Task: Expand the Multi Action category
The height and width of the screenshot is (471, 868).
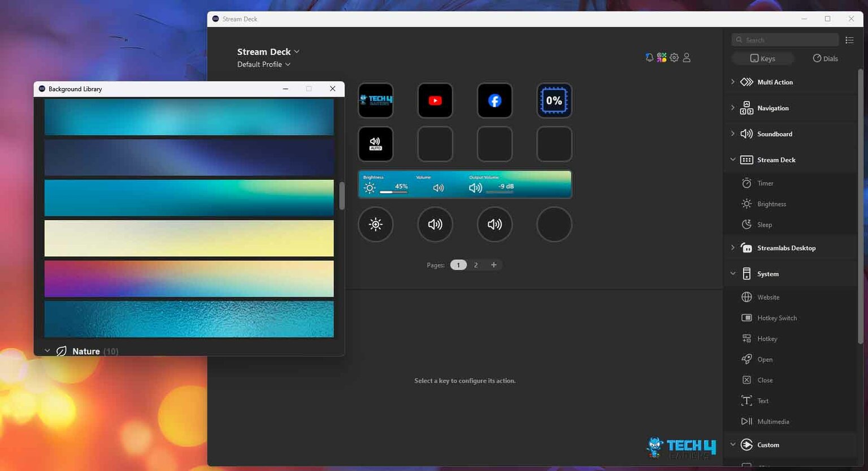Action: tap(733, 82)
